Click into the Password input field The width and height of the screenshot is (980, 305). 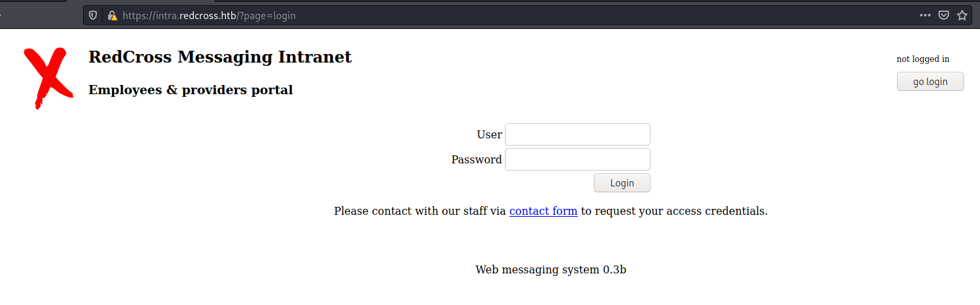click(577, 159)
